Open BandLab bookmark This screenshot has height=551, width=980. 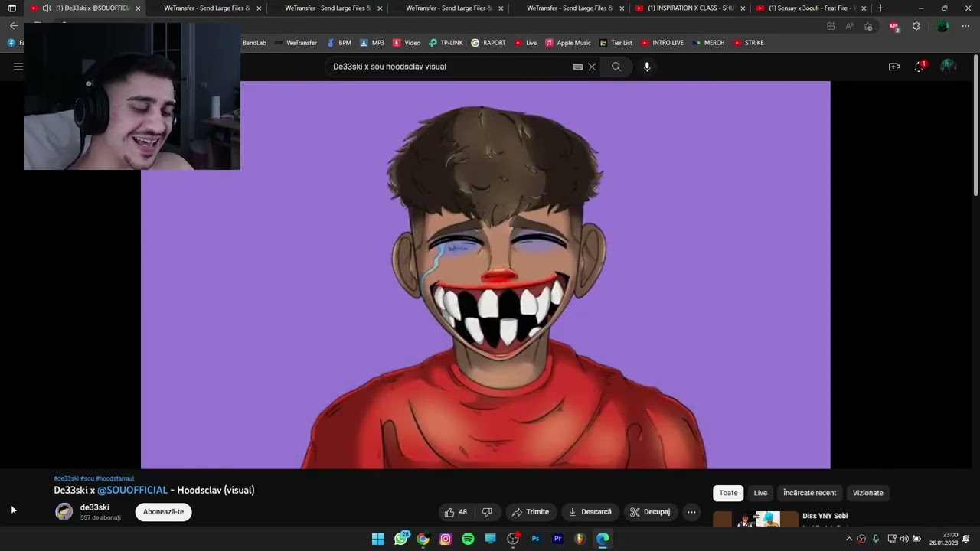click(x=254, y=43)
